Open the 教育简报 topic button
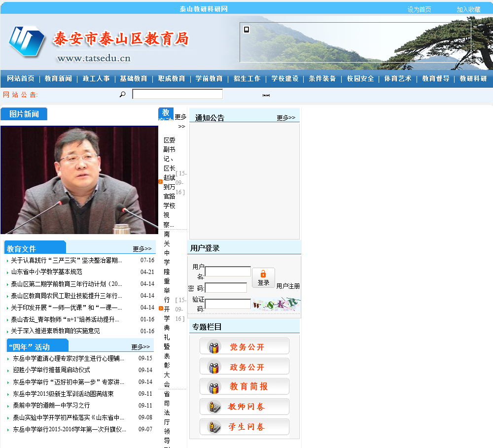This screenshot has height=448, width=493. 245,386
